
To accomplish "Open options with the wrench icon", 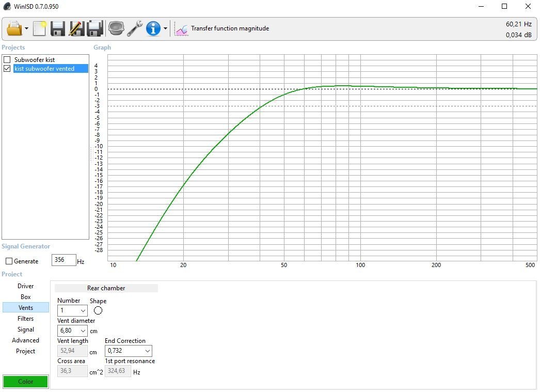I will (x=135, y=28).
